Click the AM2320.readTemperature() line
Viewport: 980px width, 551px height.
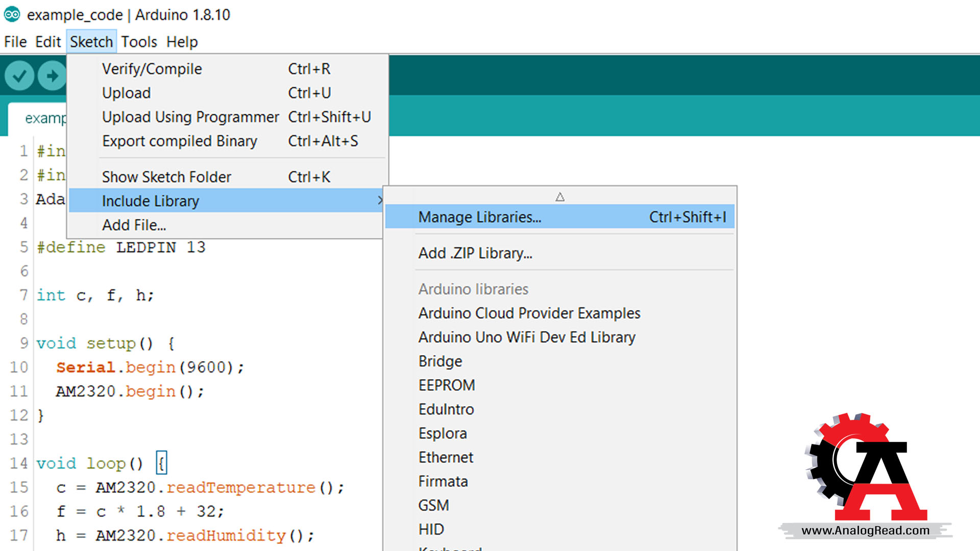coord(200,487)
